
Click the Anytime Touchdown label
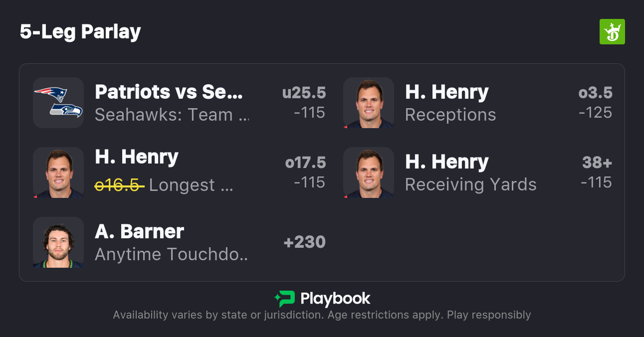171,255
